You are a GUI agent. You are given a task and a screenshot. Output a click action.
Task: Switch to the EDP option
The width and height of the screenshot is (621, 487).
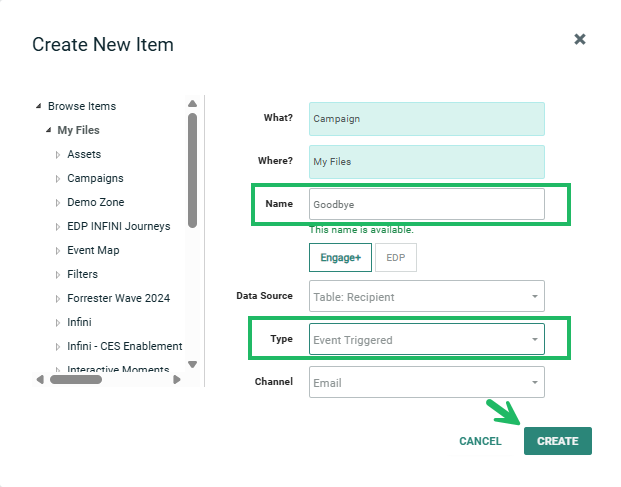pyautogui.click(x=396, y=258)
